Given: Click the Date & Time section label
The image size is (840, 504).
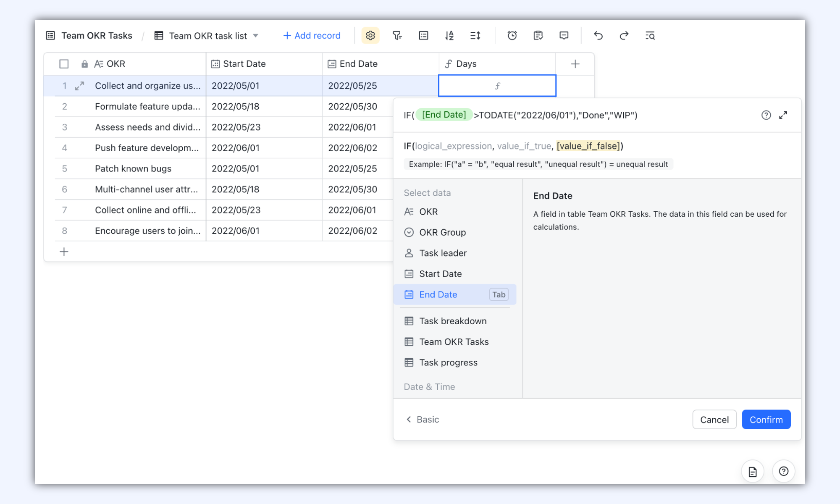Looking at the screenshot, I should click(x=429, y=387).
